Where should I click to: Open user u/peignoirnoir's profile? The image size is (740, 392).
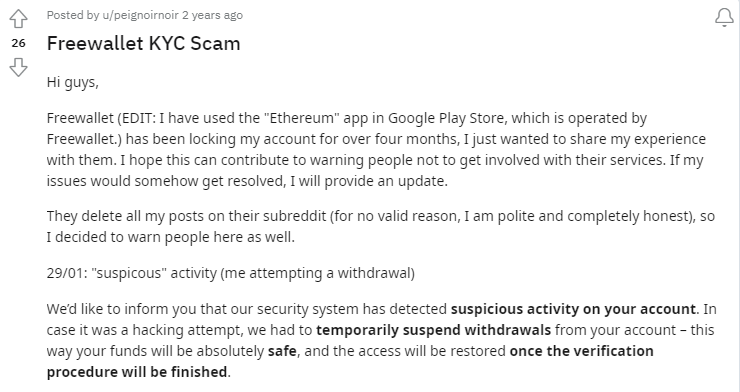click(141, 15)
